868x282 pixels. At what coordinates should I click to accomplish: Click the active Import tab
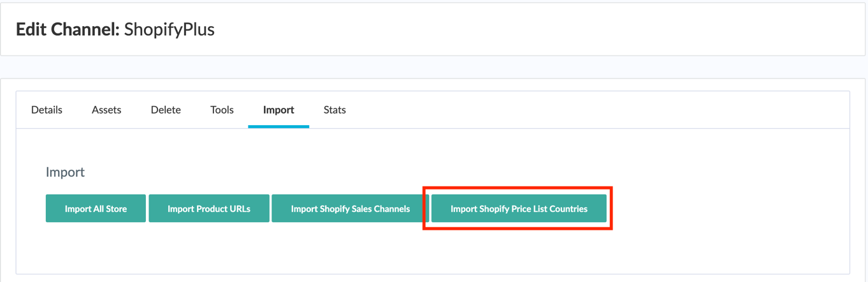[x=278, y=110]
